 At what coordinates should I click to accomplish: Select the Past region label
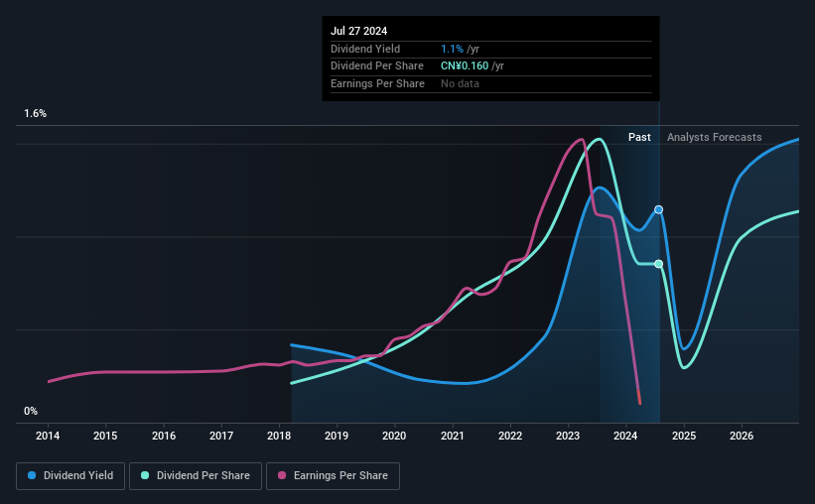click(x=639, y=137)
